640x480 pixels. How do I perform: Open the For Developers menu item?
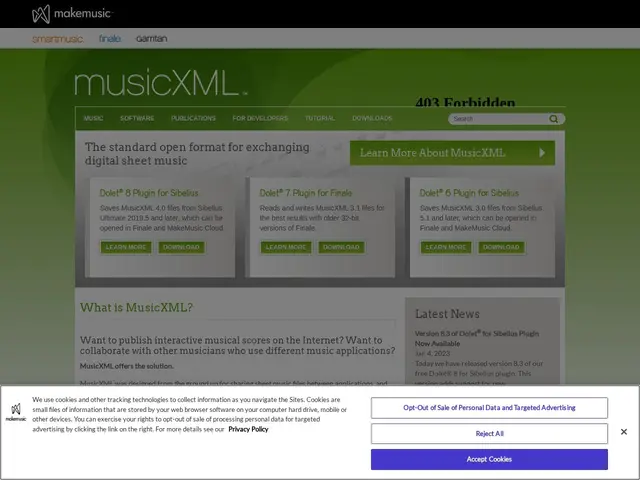click(x=260, y=118)
